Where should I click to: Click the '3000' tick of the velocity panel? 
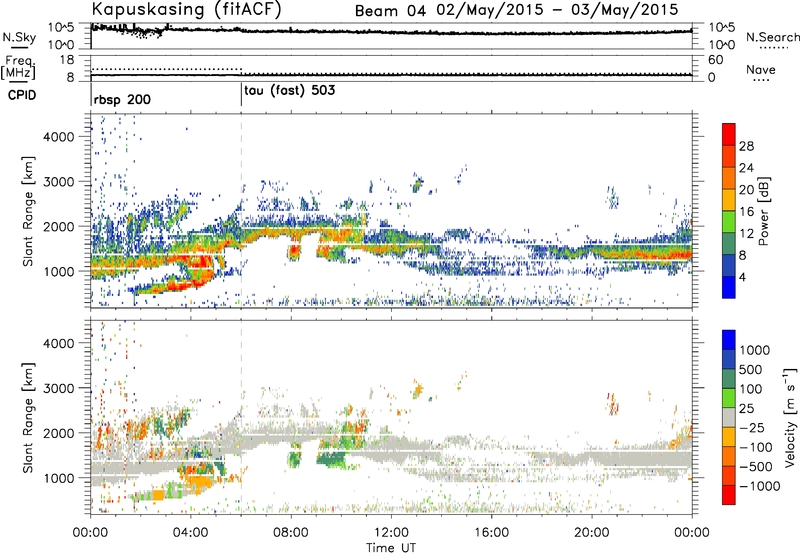58,388
